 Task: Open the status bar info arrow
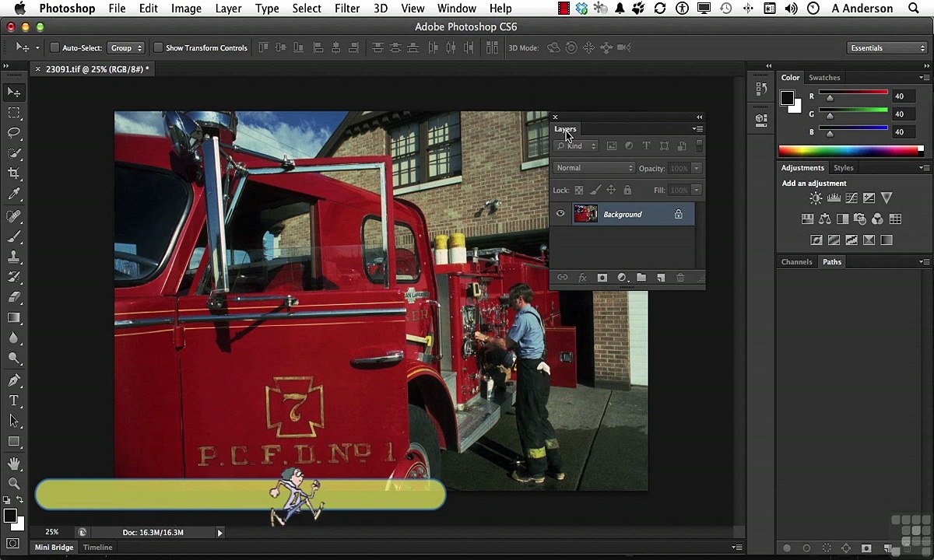point(219,533)
